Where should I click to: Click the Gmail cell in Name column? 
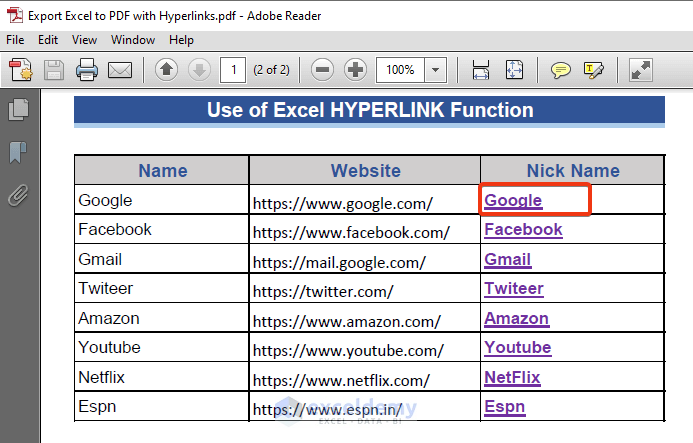(x=162, y=259)
